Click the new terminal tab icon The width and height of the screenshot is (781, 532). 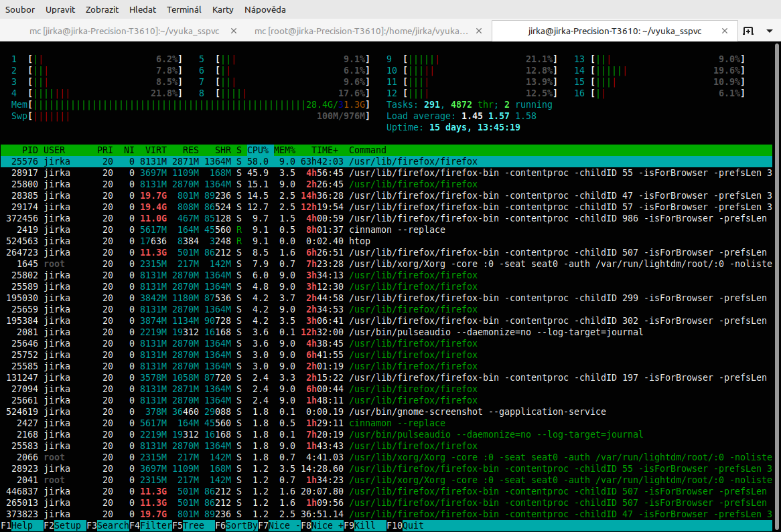749,31
